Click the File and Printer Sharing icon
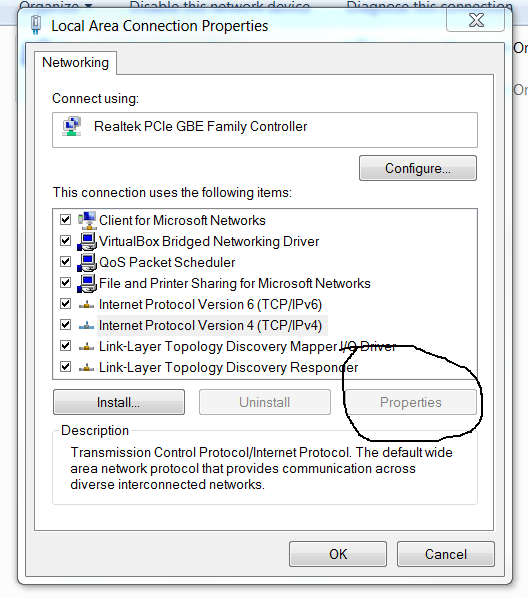Screen dimensions: 528x598 [87, 283]
